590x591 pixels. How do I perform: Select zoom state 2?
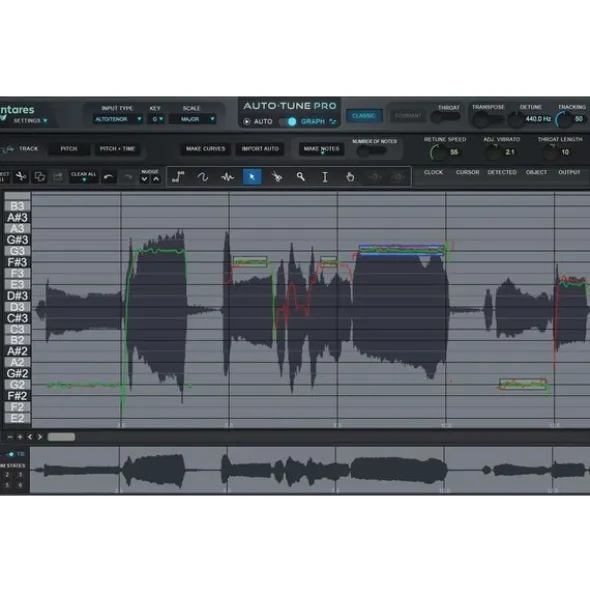[x=7, y=475]
